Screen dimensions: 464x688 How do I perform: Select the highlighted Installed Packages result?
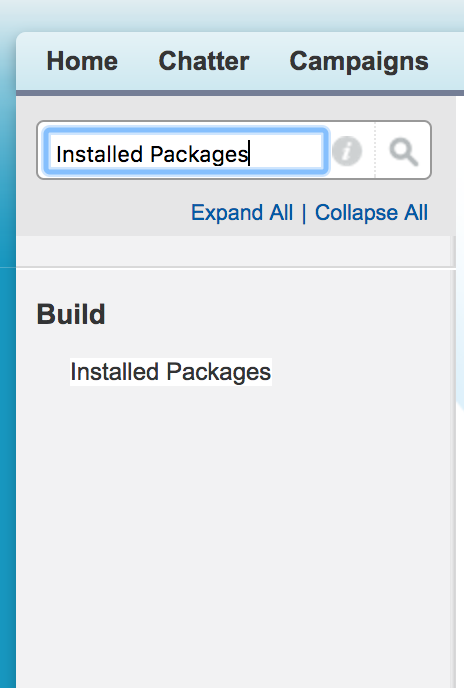tap(171, 372)
